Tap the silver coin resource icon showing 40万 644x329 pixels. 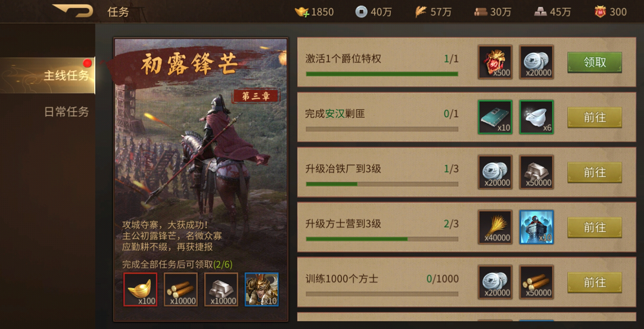[x=361, y=12]
